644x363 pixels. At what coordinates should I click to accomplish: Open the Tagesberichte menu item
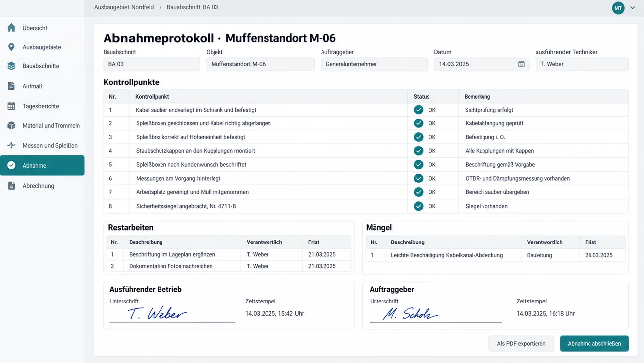[42, 106]
